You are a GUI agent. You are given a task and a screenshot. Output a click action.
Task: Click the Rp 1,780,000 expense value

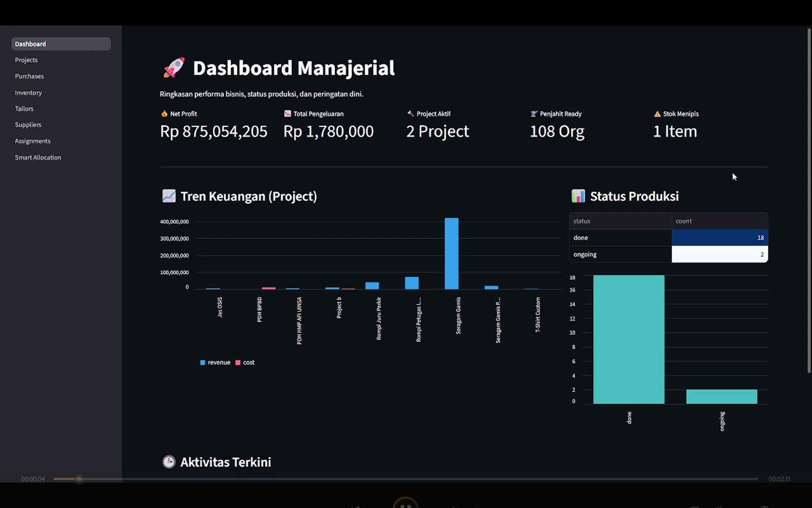tap(328, 132)
